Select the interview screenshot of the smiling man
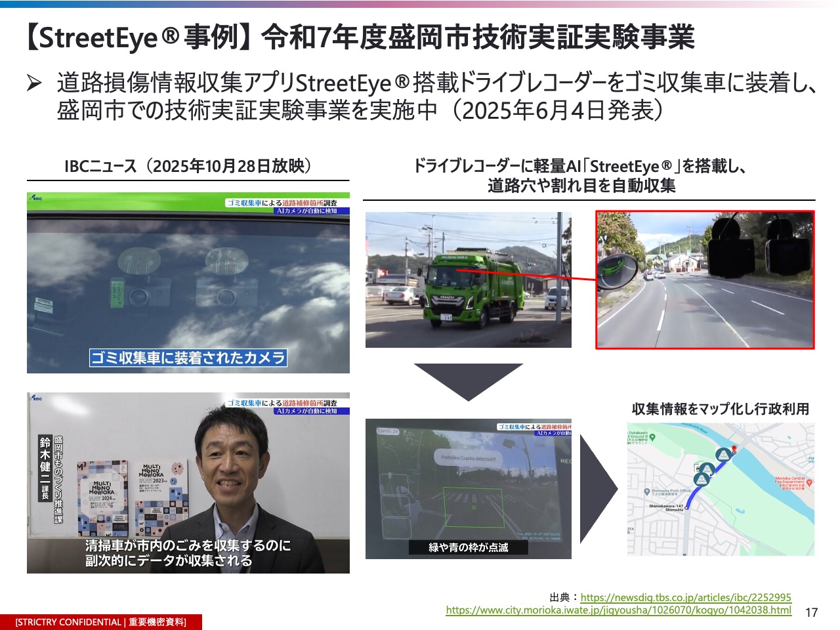The width and height of the screenshot is (840, 630). click(x=188, y=483)
